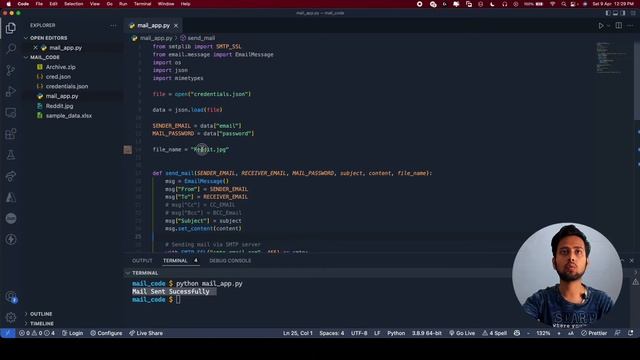Open the Explorer view in activity bar
This screenshot has width=640, height=360.
[11, 28]
